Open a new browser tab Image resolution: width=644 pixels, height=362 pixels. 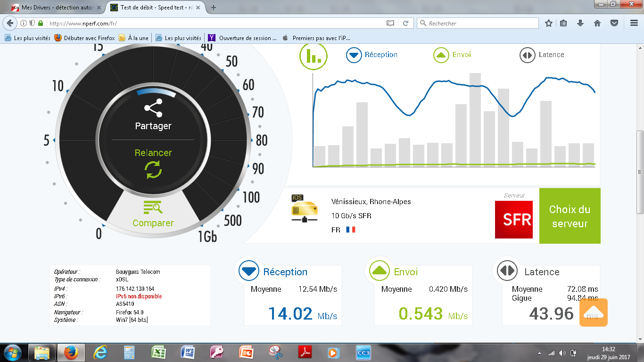[214, 8]
